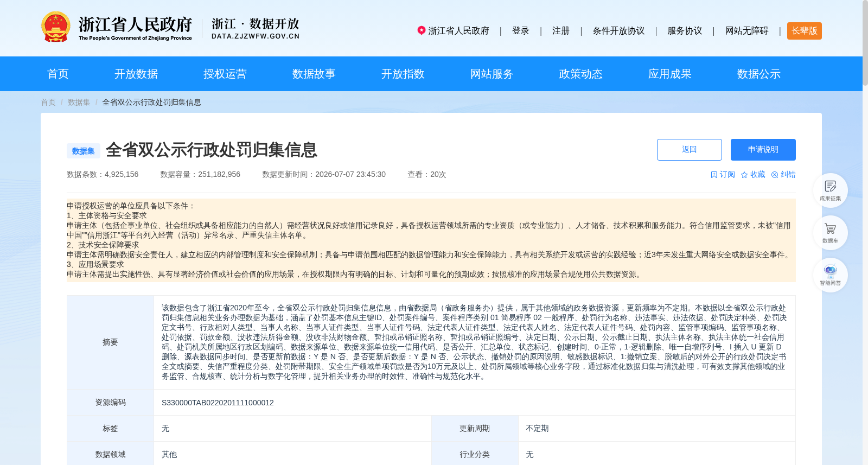This screenshot has height=465, width=868.
Task: Click the 资源编码 row label
Action: (110, 403)
